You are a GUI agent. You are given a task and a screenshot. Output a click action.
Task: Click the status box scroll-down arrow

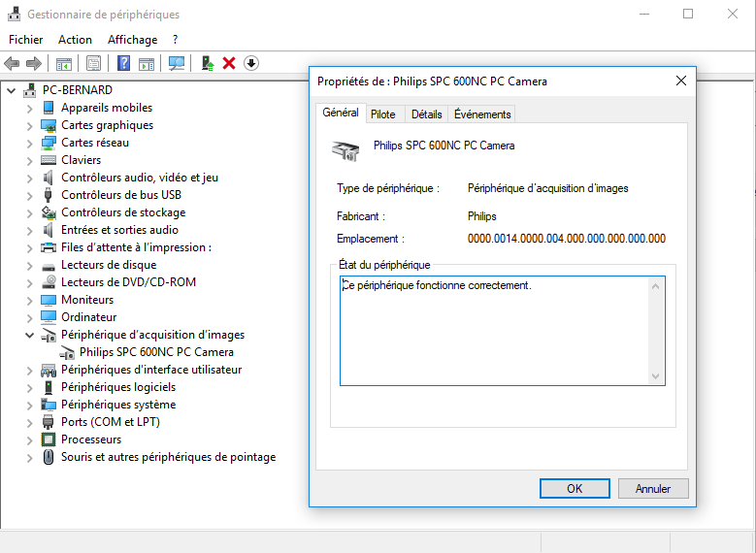tap(655, 376)
